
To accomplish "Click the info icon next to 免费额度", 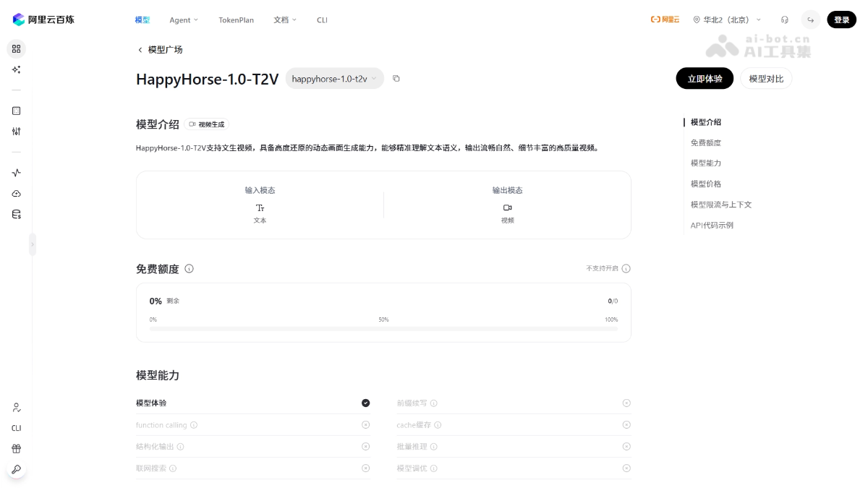I will tap(189, 268).
